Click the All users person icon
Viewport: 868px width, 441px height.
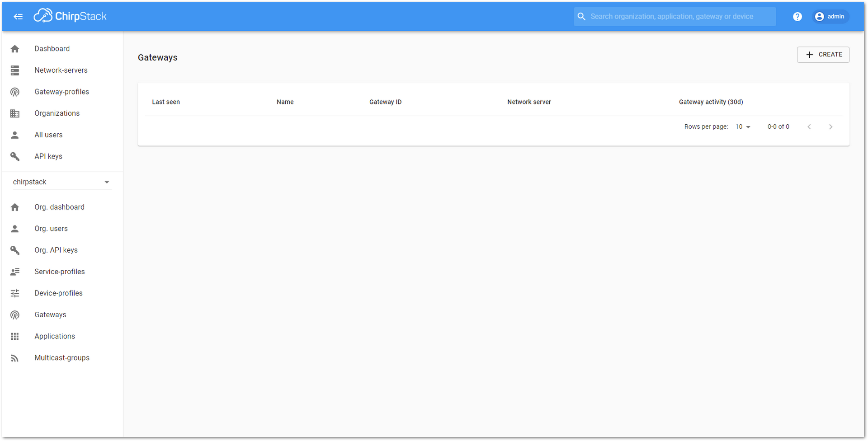click(x=15, y=135)
